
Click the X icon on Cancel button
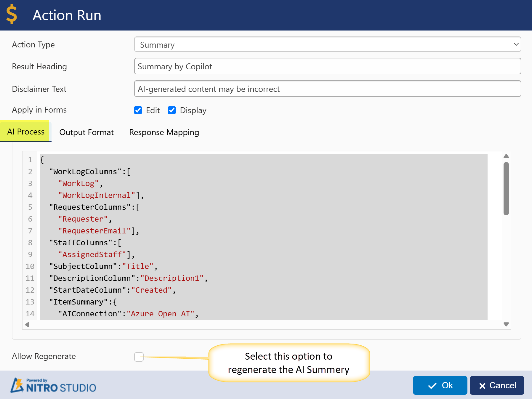coord(482,386)
